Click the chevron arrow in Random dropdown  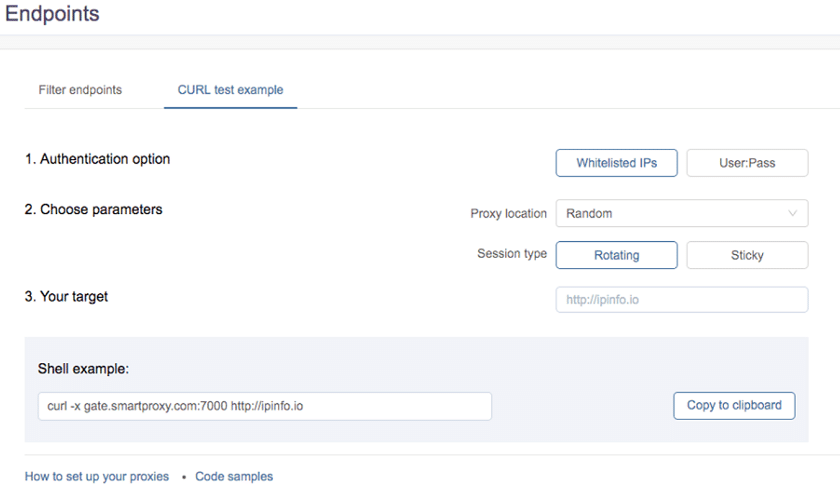click(793, 213)
